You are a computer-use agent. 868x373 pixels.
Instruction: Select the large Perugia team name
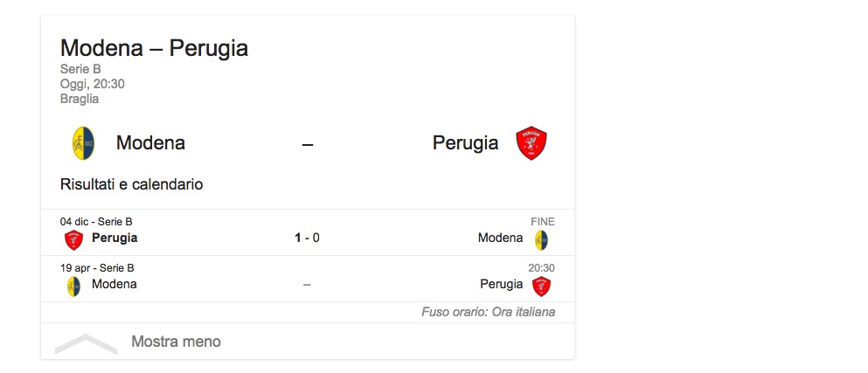[x=465, y=143]
